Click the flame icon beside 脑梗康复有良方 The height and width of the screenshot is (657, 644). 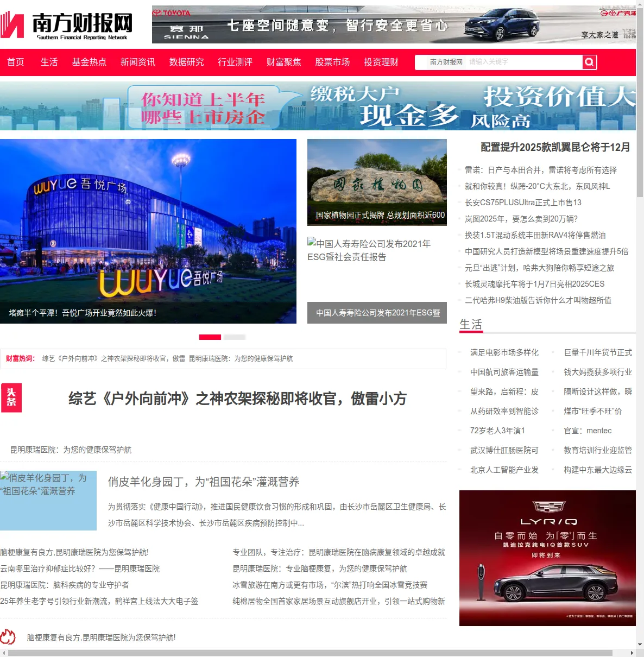click(8, 636)
